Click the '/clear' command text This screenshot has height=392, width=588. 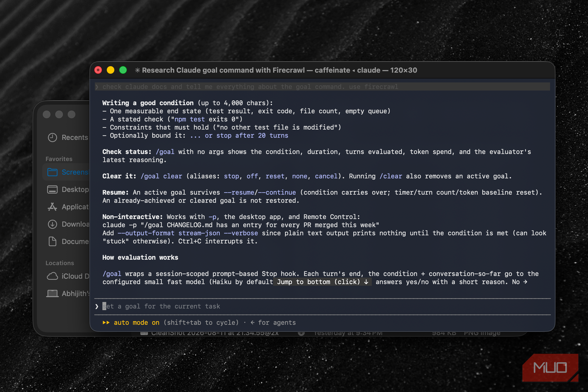[x=391, y=176]
